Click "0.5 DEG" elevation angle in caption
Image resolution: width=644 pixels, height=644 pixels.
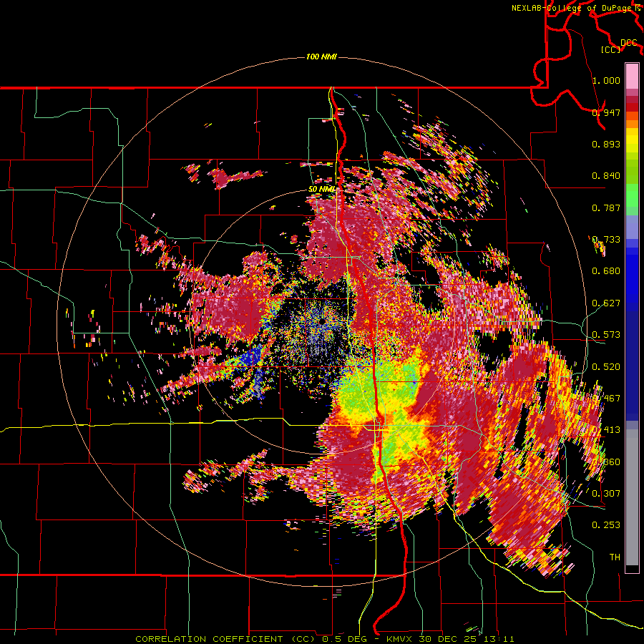pos(346,639)
